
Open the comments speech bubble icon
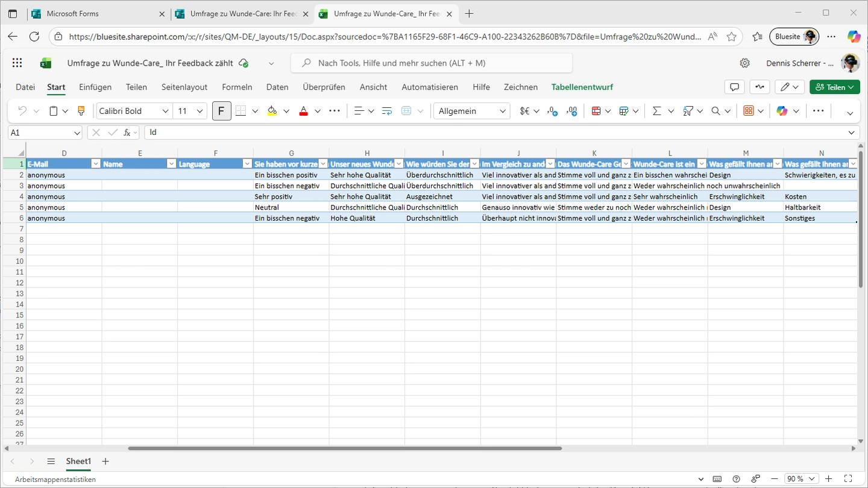tap(734, 87)
